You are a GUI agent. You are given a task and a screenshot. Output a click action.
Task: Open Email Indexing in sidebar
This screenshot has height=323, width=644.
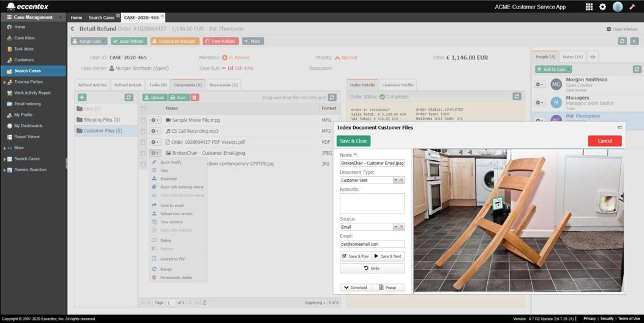[x=27, y=104]
